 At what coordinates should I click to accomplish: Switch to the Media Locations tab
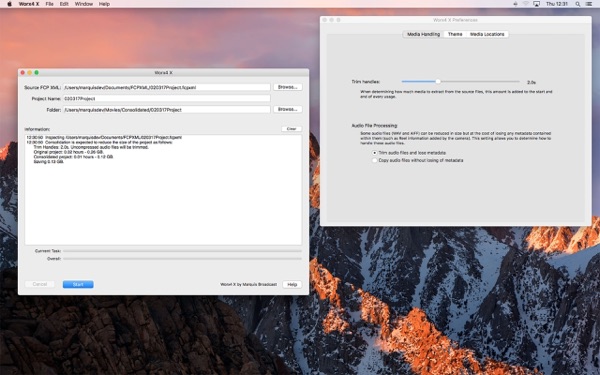pyautogui.click(x=487, y=34)
